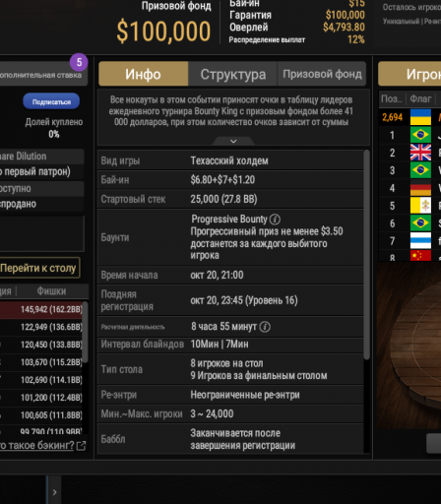441x504 pixels.
Task: Click the Оверлей value $4,793.80
Action: point(344,28)
